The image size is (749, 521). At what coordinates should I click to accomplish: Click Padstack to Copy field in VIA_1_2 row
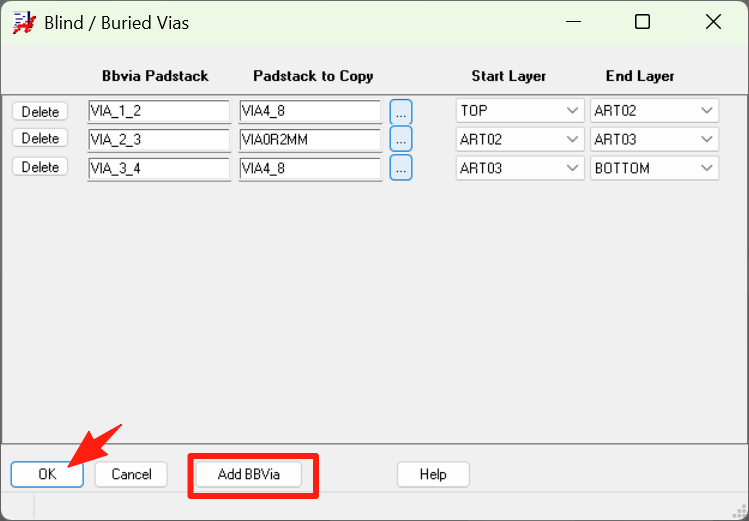point(310,111)
